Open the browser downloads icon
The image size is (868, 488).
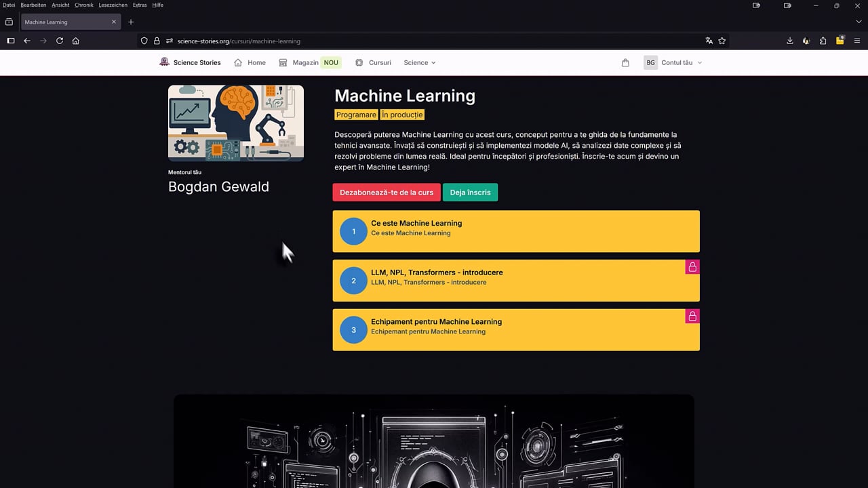pyautogui.click(x=790, y=41)
